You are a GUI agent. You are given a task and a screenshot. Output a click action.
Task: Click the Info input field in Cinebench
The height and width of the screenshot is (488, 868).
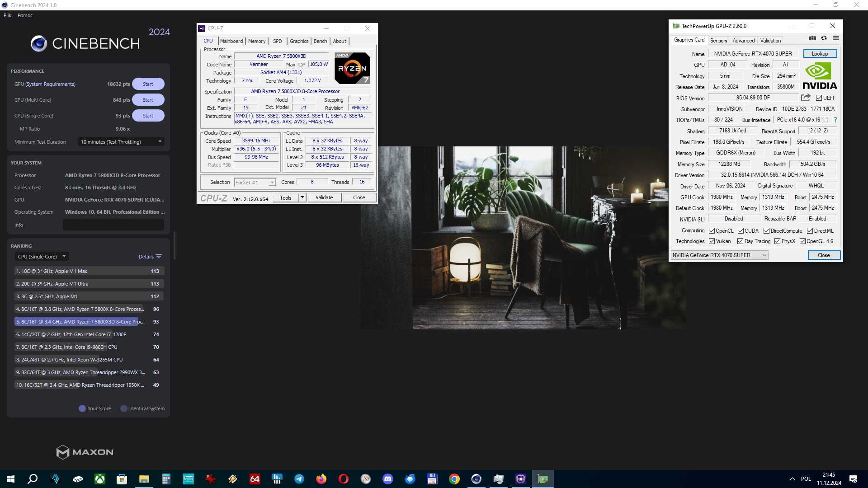point(113,225)
